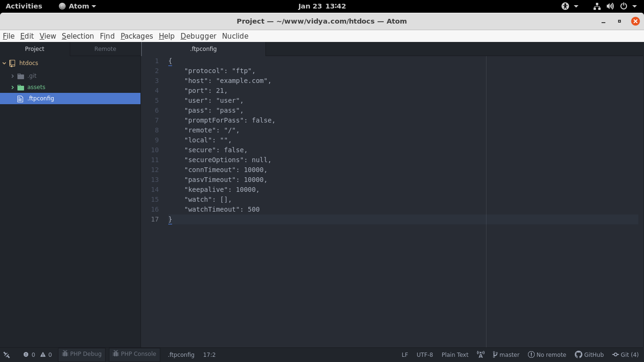
Task: Click the network icon in system tray
Action: [x=597, y=6]
